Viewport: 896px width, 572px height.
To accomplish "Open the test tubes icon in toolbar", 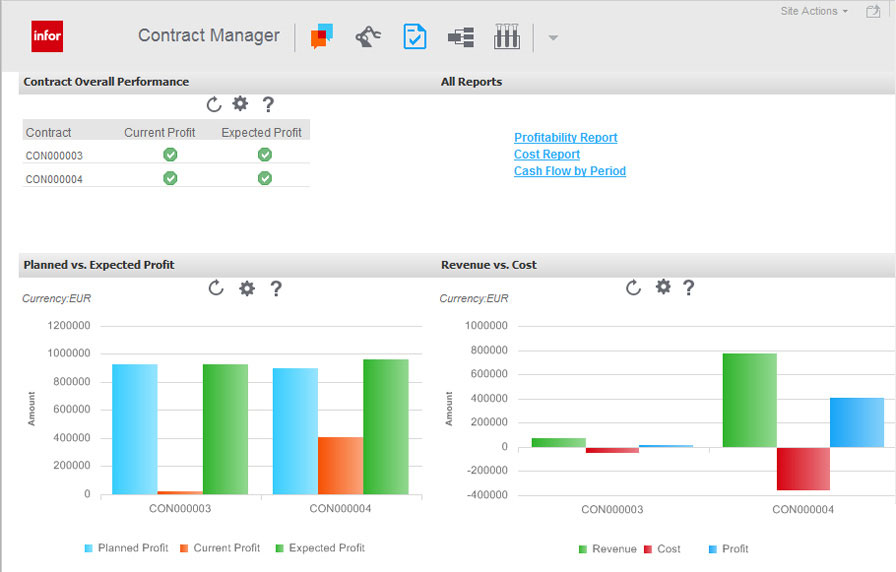I will [507, 37].
